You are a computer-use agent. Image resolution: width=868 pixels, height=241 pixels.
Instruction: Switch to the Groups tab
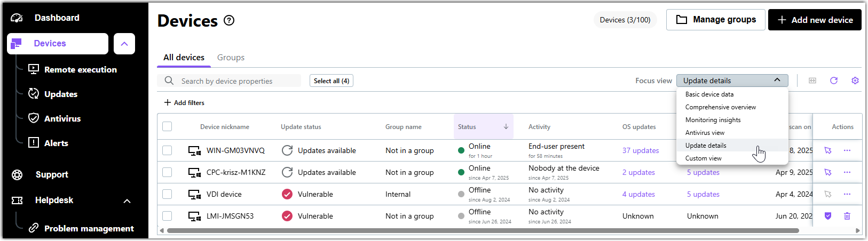coord(231,58)
